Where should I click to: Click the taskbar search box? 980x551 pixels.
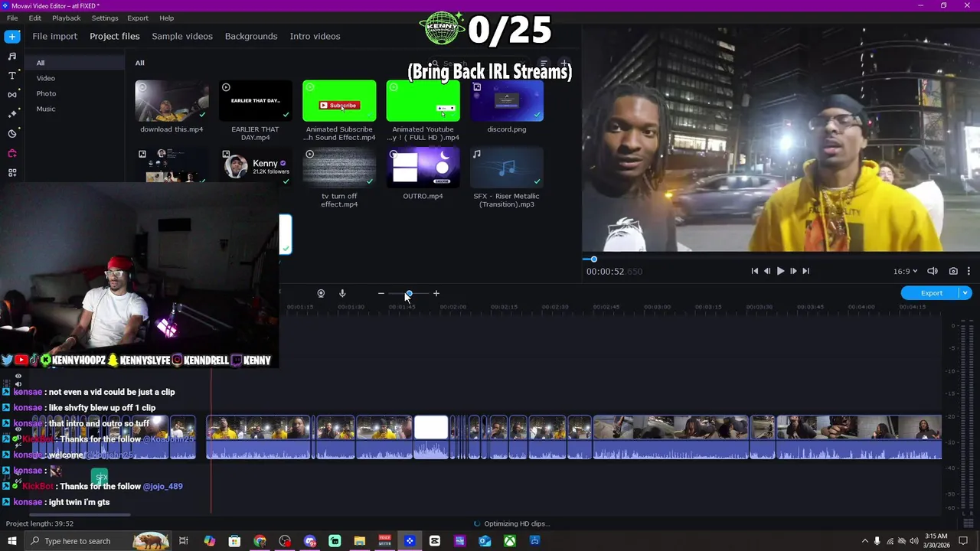tap(98, 541)
